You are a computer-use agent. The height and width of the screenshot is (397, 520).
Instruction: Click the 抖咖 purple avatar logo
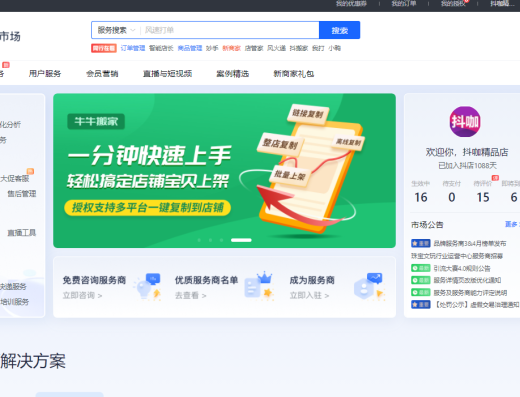point(465,122)
